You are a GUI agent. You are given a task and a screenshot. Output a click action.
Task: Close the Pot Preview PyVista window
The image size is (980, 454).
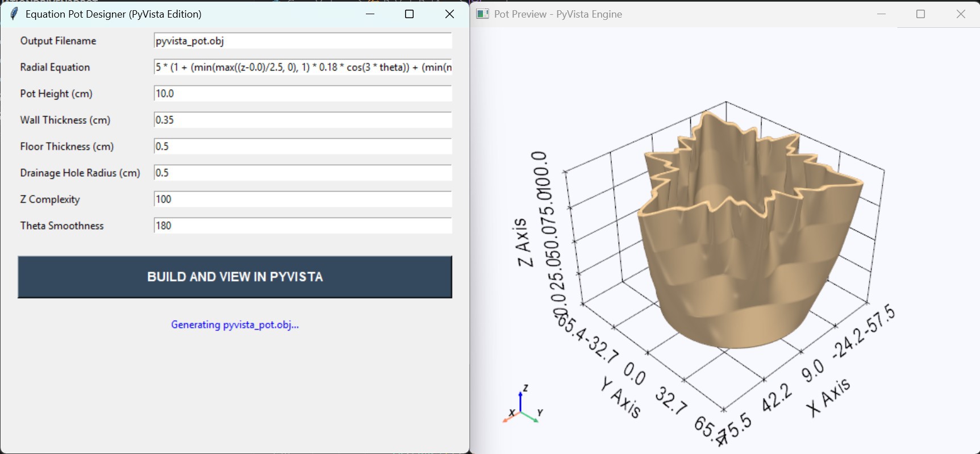tap(961, 14)
